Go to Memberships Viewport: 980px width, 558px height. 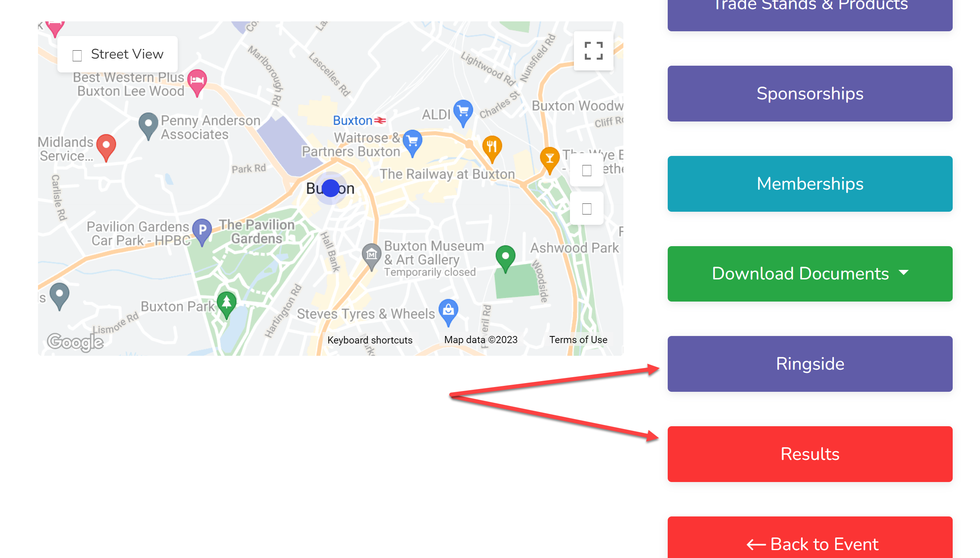(810, 184)
